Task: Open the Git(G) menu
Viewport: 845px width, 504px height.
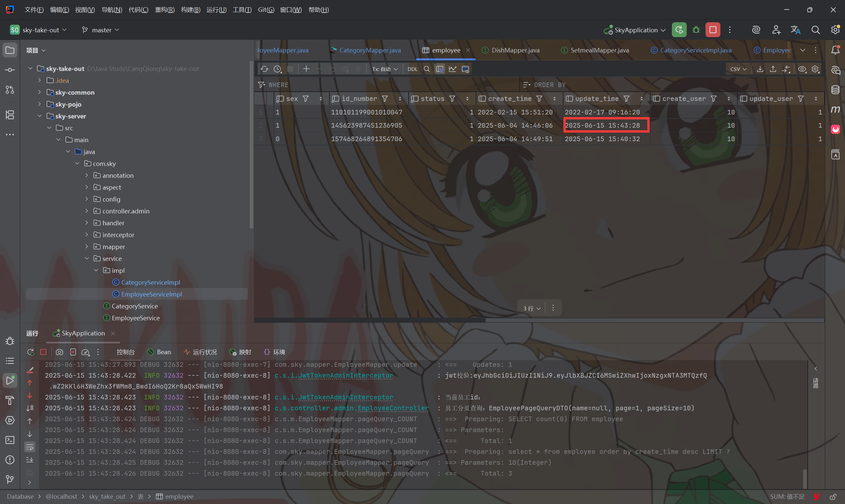Action: 266,10
